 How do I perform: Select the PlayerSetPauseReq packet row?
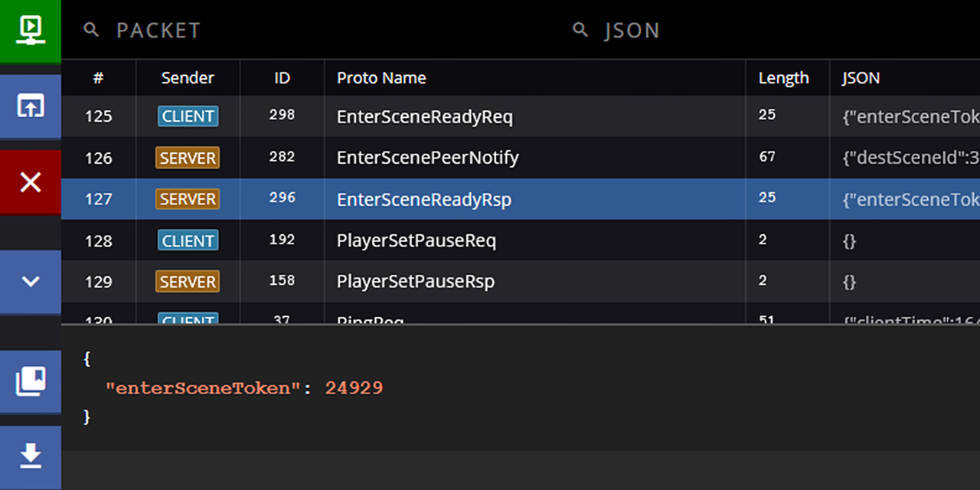coord(416,240)
